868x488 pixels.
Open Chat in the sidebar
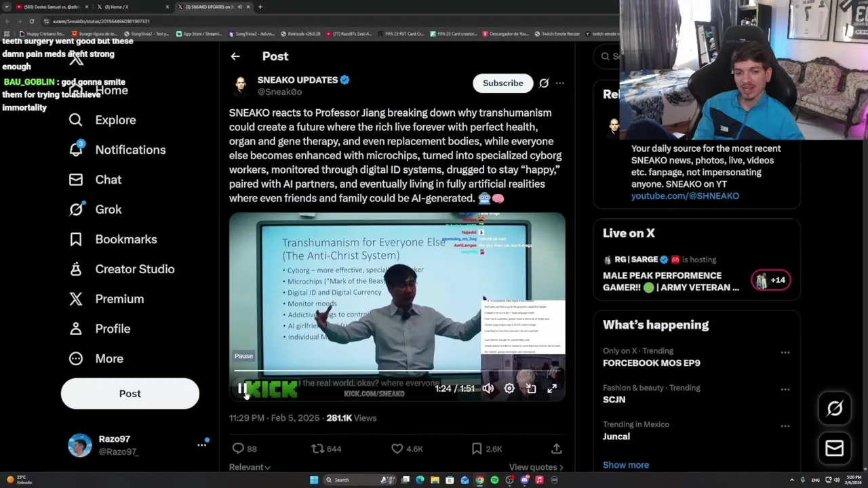(x=95, y=180)
